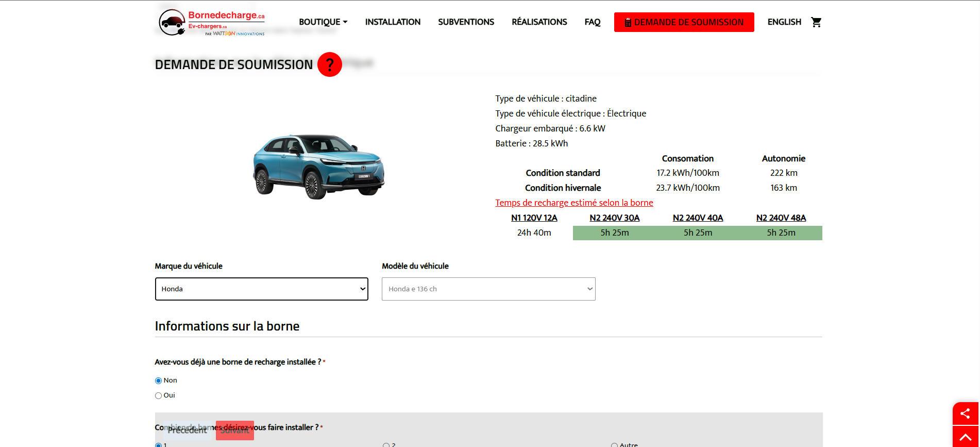Click the scroll-to-top arrow button
Image resolution: width=980 pixels, height=447 pixels.
(x=966, y=437)
